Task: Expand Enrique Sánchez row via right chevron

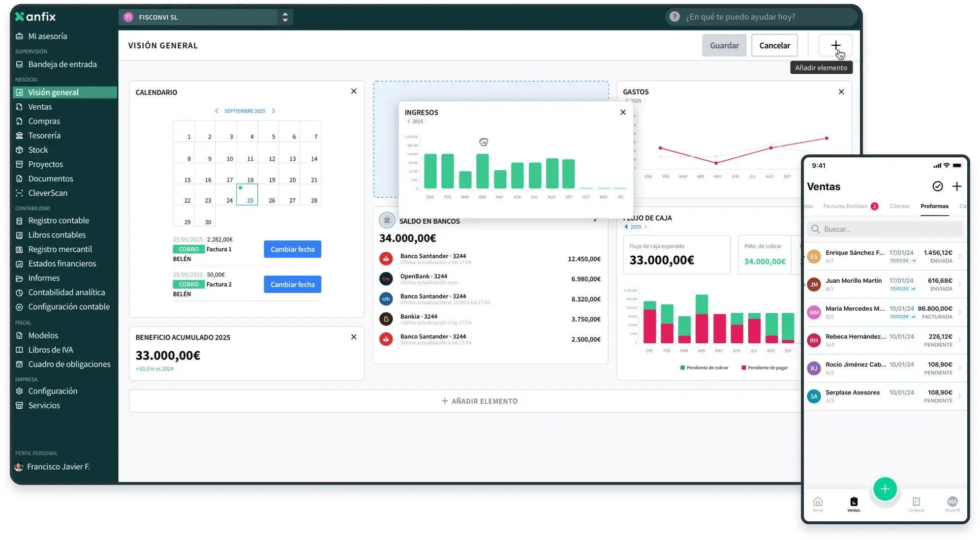Action: [x=958, y=256]
